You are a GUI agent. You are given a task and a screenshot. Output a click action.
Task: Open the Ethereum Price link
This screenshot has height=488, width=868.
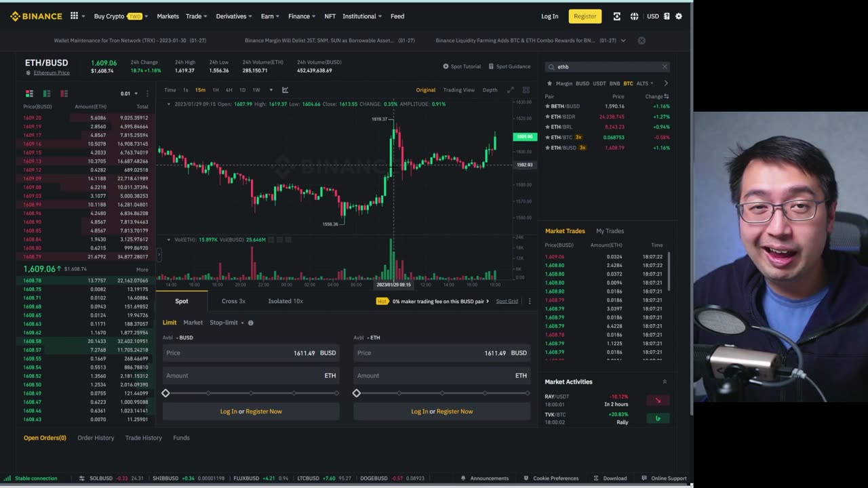[52, 73]
